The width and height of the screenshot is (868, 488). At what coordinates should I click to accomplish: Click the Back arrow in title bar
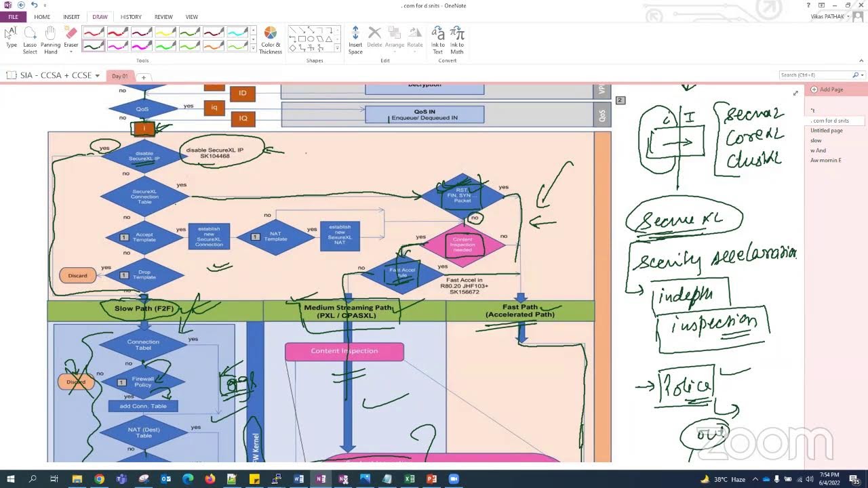tap(21, 5)
